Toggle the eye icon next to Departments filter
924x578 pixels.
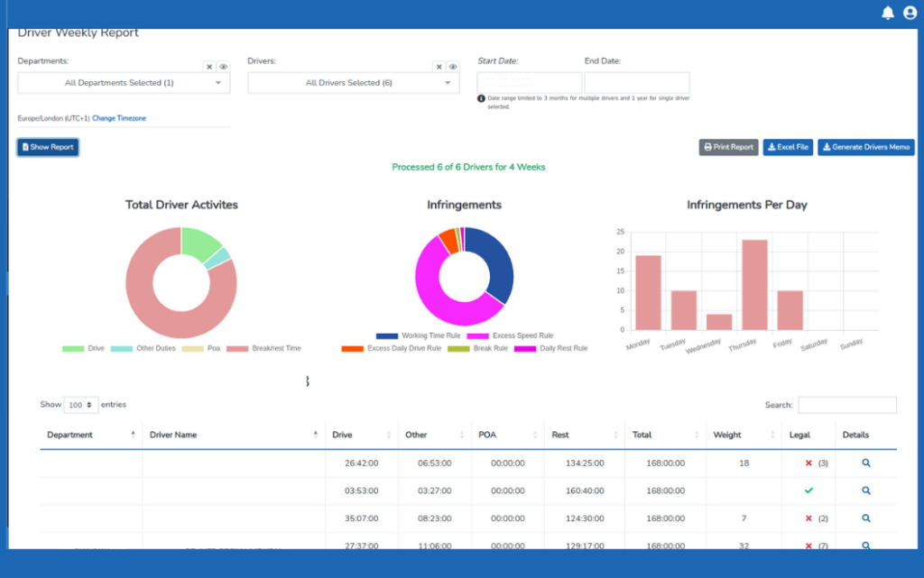pyautogui.click(x=224, y=66)
